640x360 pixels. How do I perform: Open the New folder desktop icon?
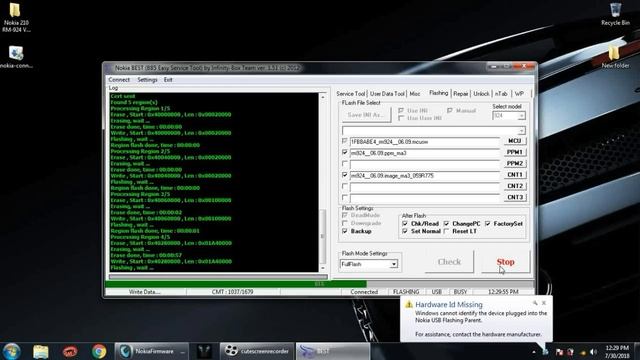(x=615, y=56)
